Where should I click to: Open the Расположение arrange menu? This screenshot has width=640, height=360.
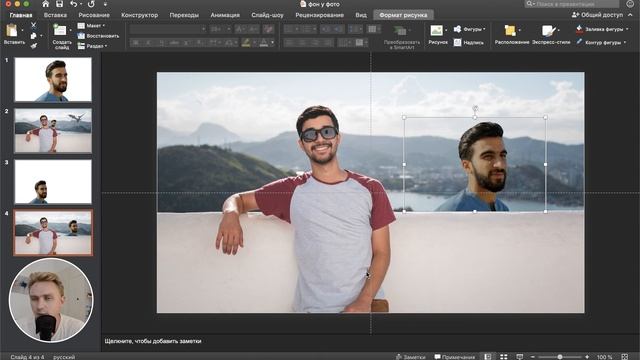[512, 34]
